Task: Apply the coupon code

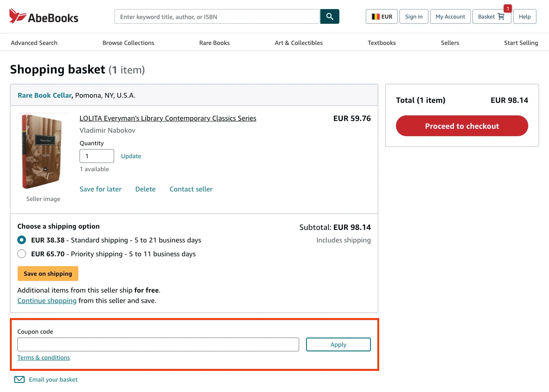Action: point(338,344)
